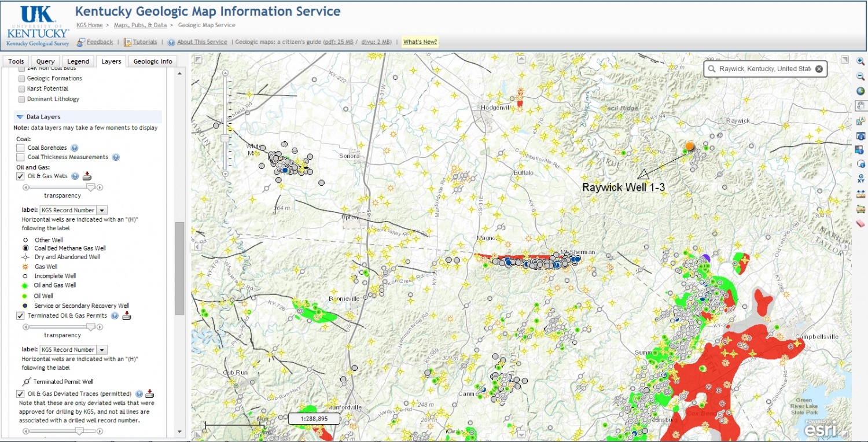
Task: Select the pink eraser tool
Action: tap(860, 223)
